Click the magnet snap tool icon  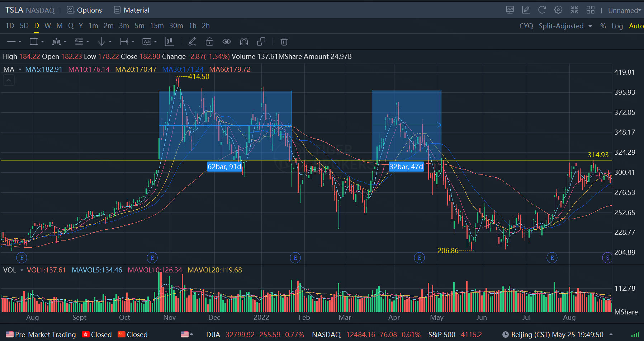(x=244, y=42)
